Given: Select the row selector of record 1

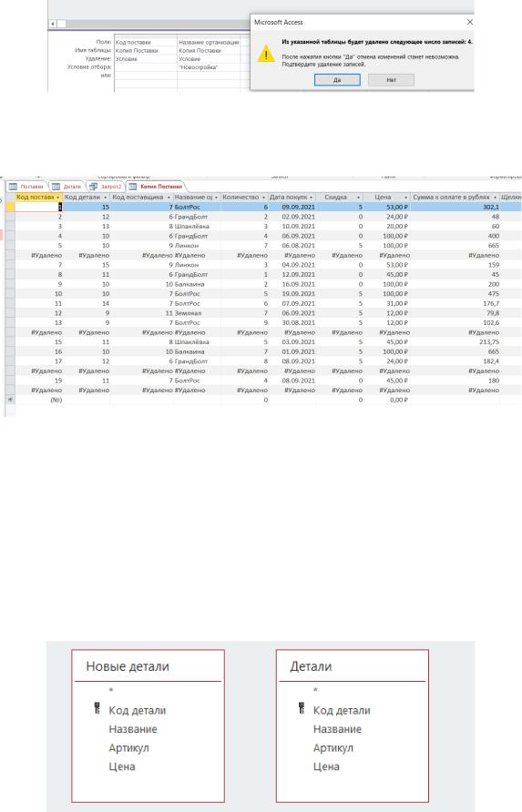Looking at the screenshot, I should [x=10, y=207].
